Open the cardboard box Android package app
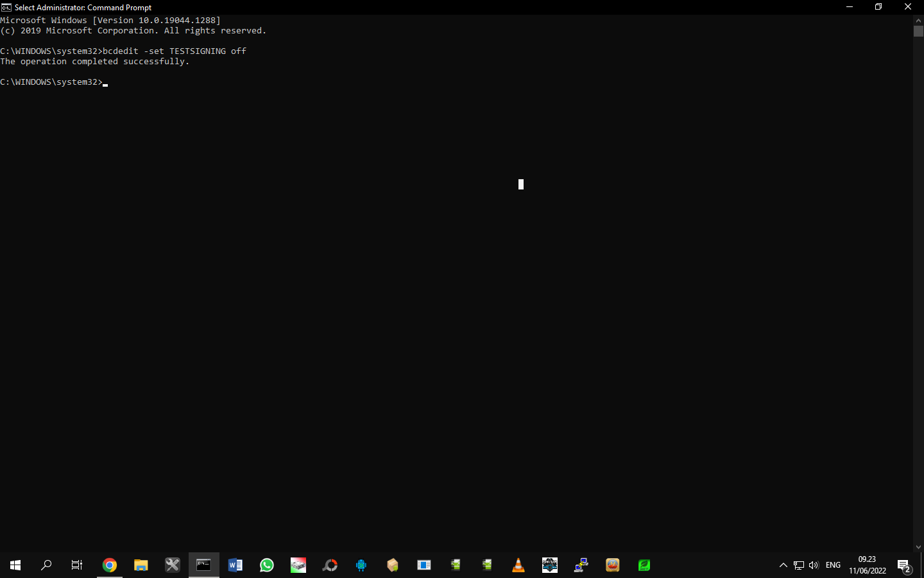This screenshot has height=578, width=924. [393, 565]
